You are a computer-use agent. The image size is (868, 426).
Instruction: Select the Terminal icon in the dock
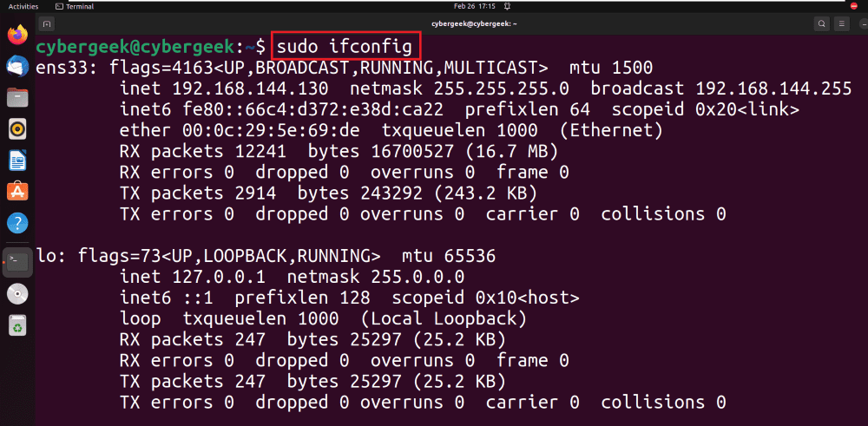pos(17,260)
